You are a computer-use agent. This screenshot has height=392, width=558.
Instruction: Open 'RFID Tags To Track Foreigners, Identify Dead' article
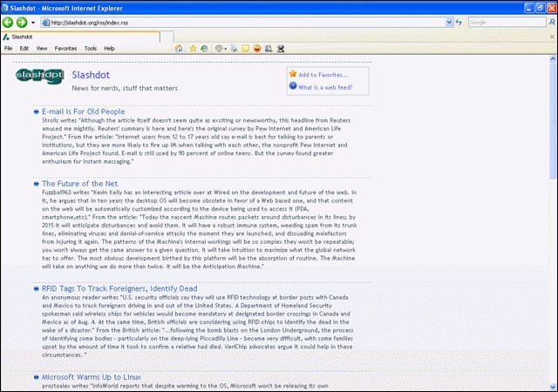coord(119,288)
